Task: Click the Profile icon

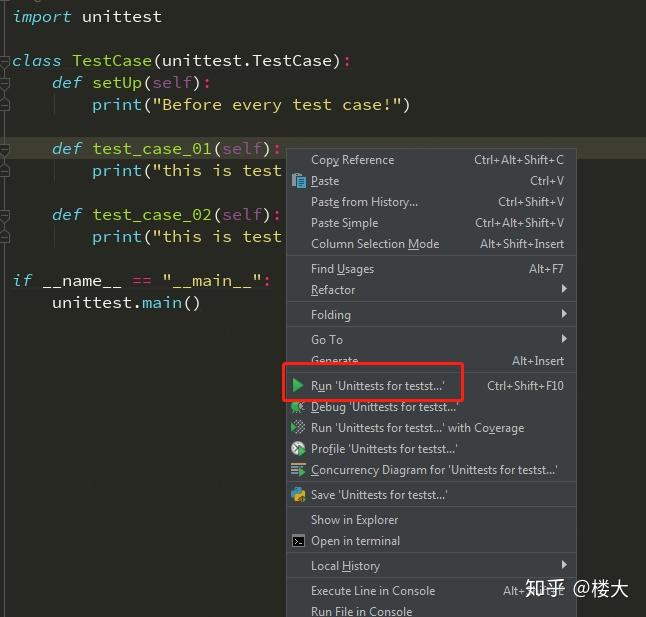Action: pos(298,449)
